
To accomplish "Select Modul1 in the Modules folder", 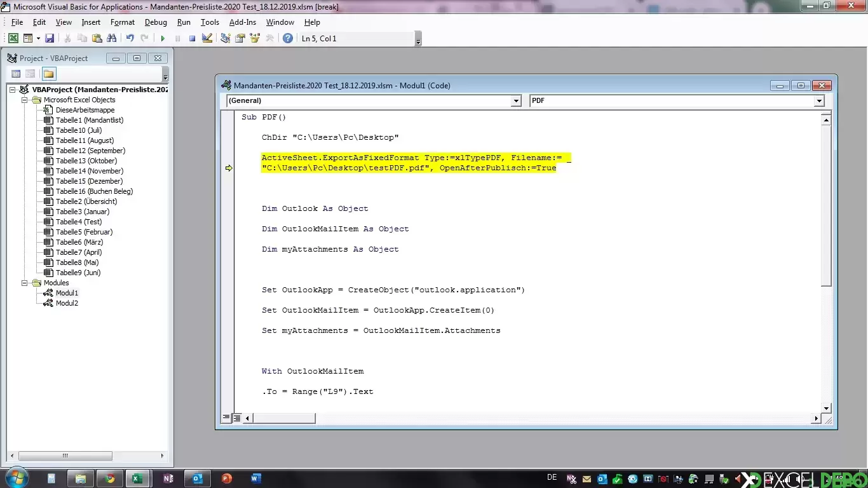I will pos(67,293).
